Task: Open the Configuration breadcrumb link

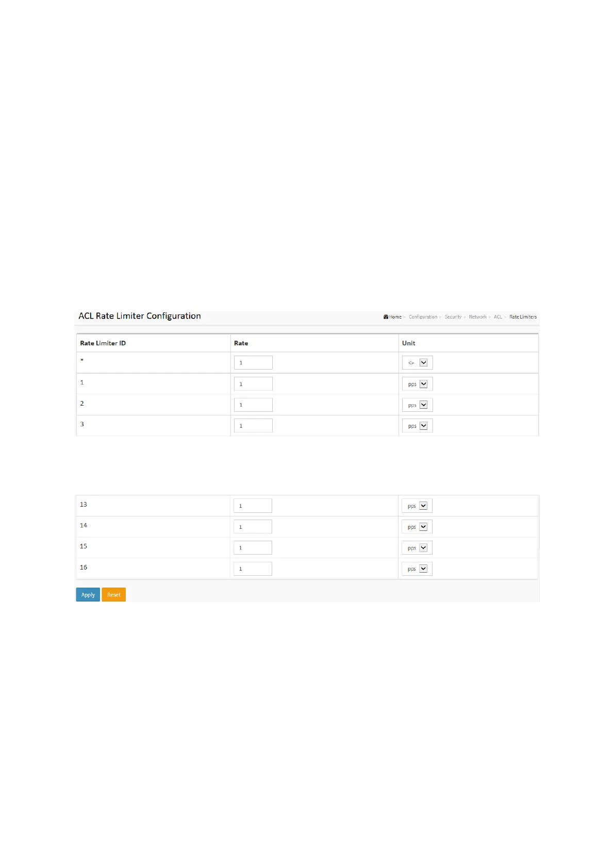Action: 423,317
